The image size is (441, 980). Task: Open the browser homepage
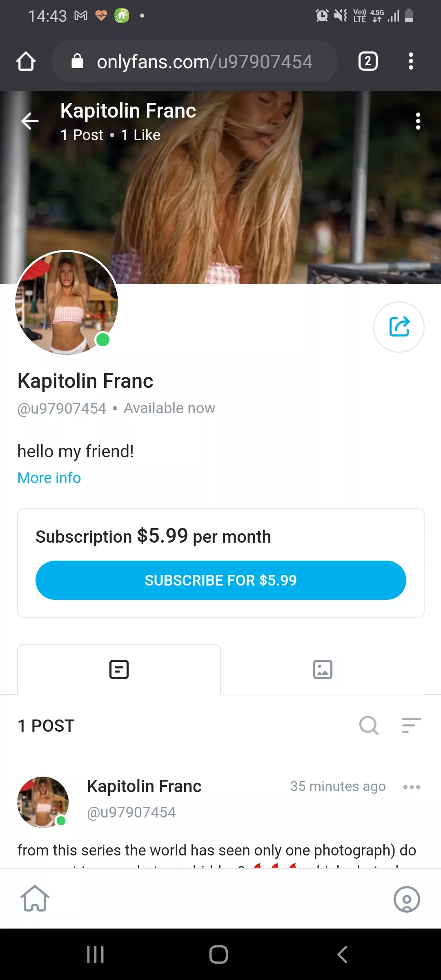click(x=26, y=61)
